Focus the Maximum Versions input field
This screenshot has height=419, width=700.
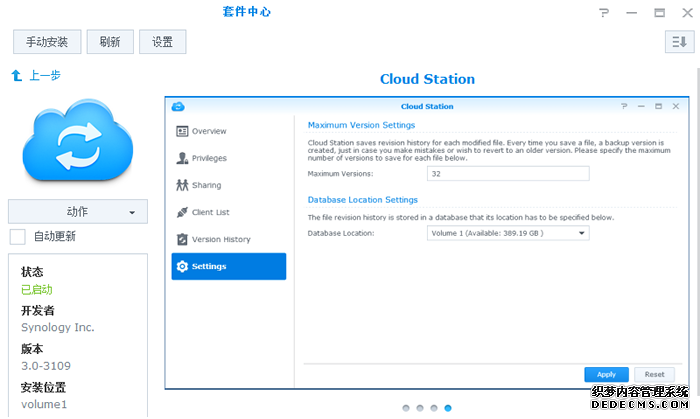click(508, 174)
